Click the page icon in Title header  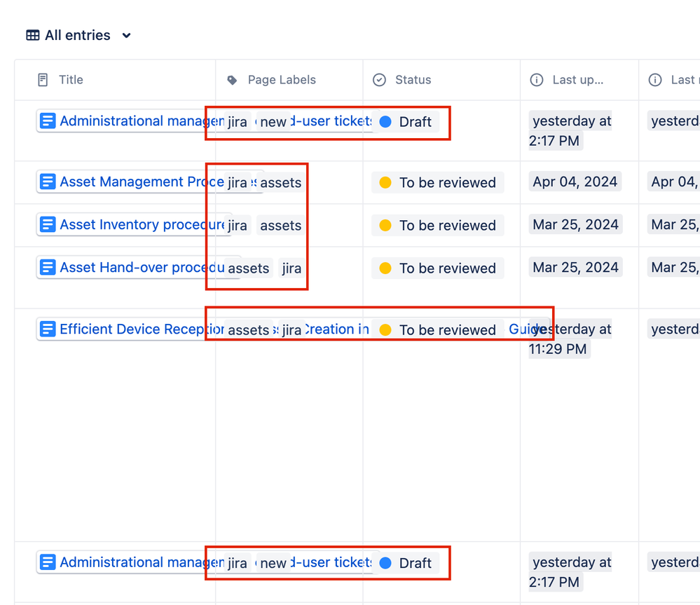[43, 80]
